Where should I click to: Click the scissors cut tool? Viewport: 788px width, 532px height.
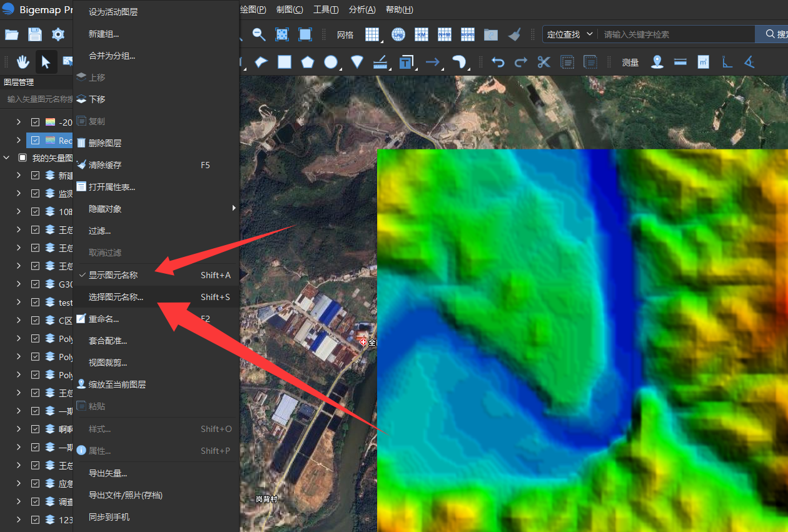coord(543,62)
